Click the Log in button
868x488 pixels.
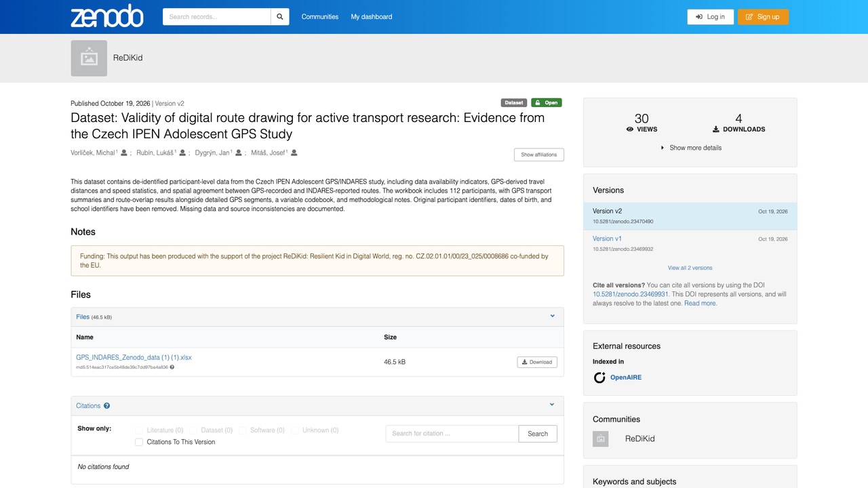[711, 17]
